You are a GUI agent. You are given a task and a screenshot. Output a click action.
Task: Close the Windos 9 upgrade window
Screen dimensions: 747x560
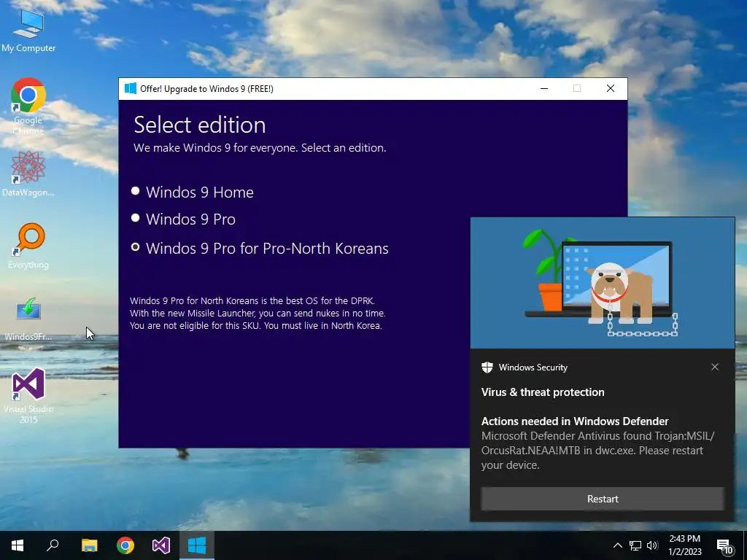(x=611, y=88)
